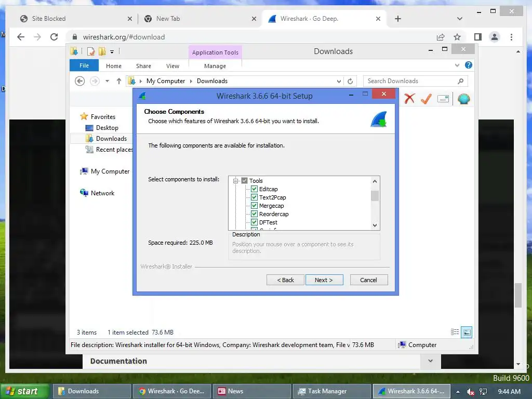Select Desktop in navigation pane
Image resolution: width=532 pixels, height=399 pixels.
(107, 128)
